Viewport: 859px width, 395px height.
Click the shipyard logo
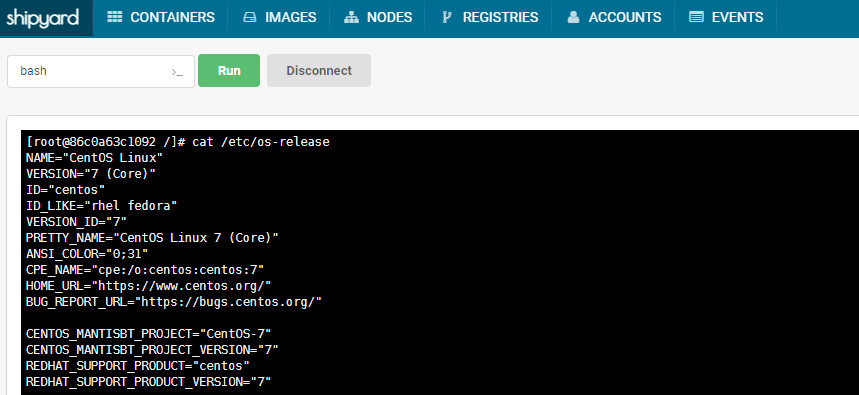pos(43,18)
